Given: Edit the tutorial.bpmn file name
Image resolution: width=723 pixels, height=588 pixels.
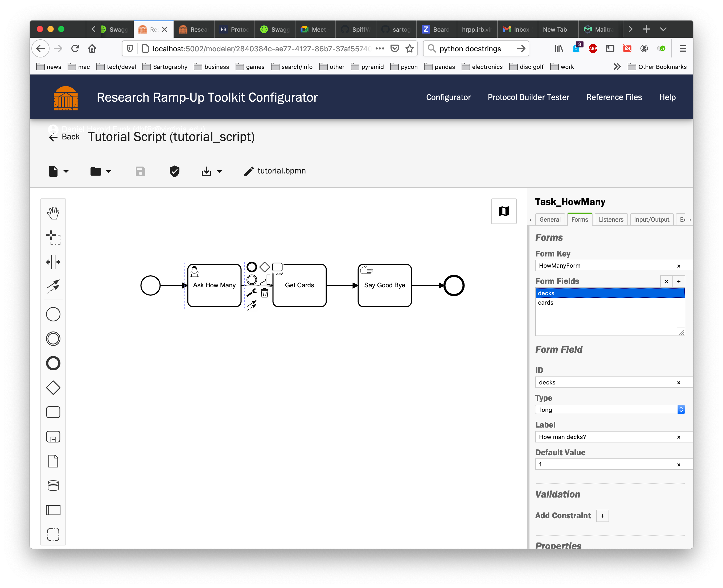Looking at the screenshot, I should click(275, 171).
